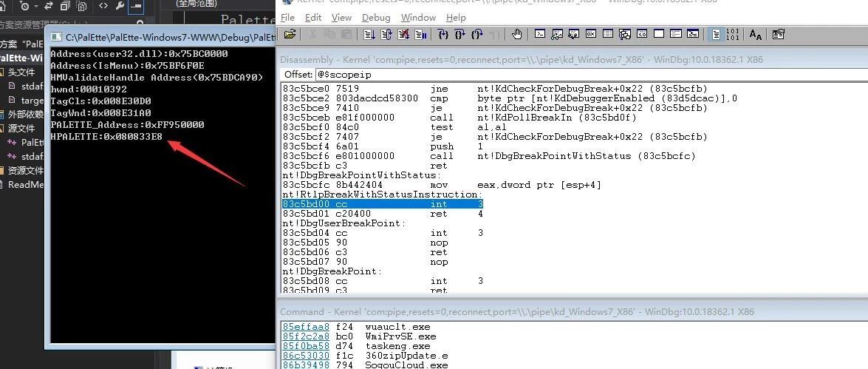Click process address link 85f2c2a8
Screen dimensions: 868x369
306,336
